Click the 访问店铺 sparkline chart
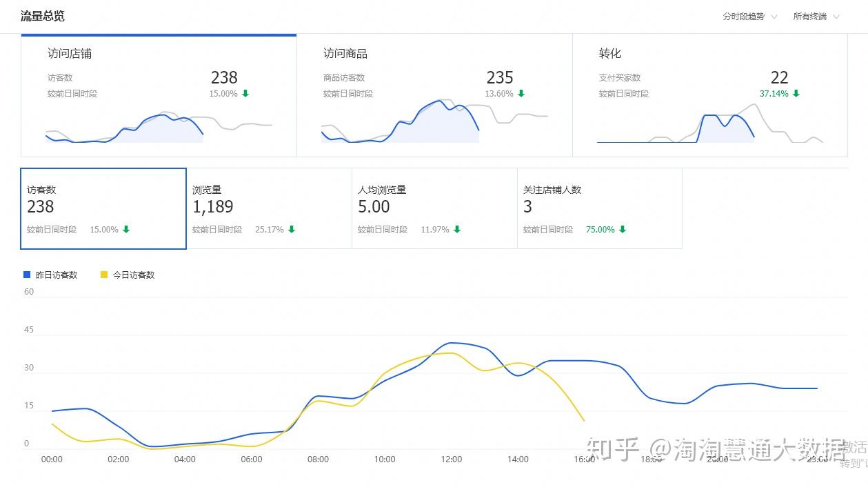This screenshot has width=868, height=485. [x=159, y=127]
